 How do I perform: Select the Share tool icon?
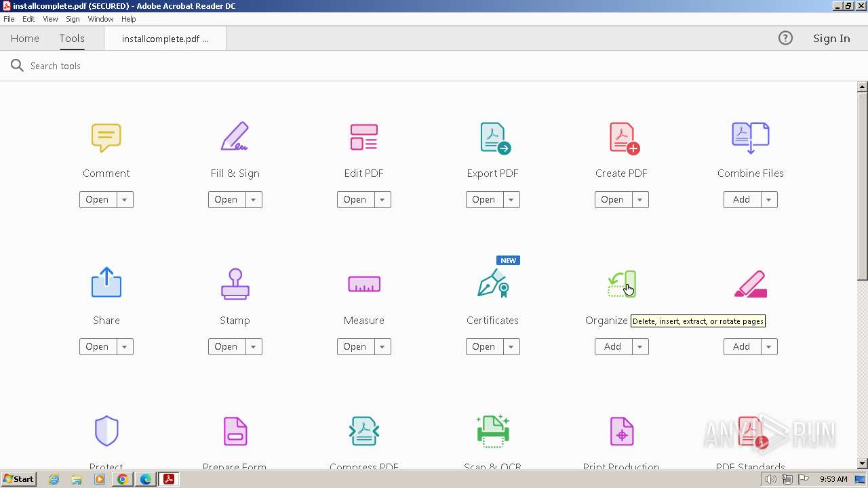(x=106, y=283)
